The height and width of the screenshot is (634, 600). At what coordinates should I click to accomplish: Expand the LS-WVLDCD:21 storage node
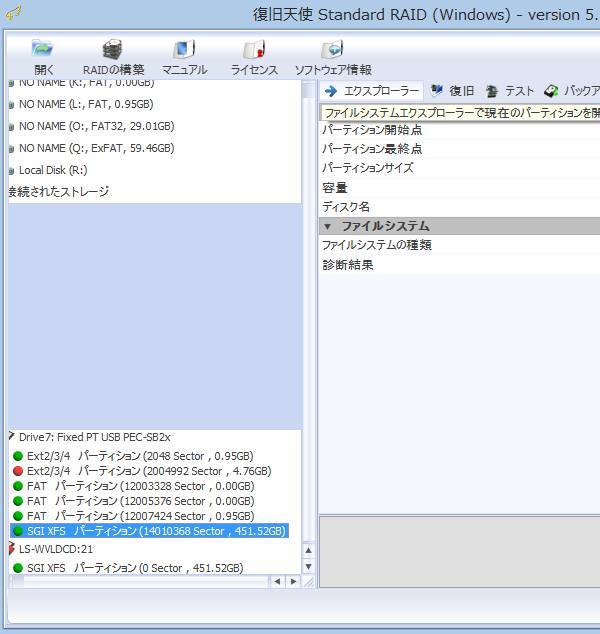(x=11, y=549)
